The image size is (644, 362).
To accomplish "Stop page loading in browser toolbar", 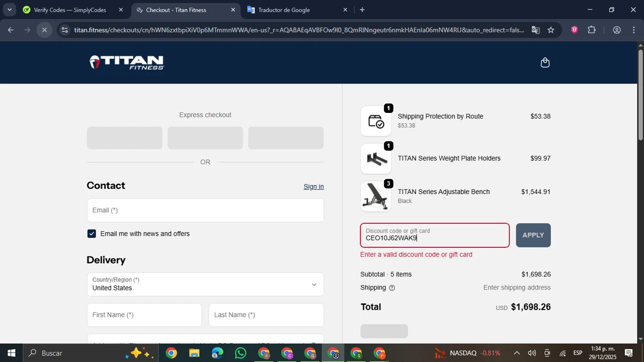I will [44, 30].
